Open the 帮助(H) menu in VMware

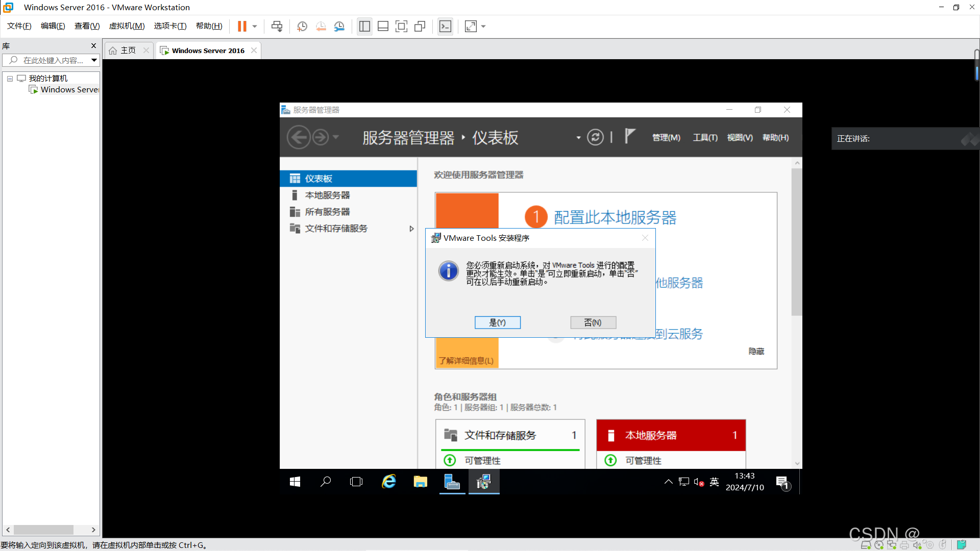click(x=209, y=26)
